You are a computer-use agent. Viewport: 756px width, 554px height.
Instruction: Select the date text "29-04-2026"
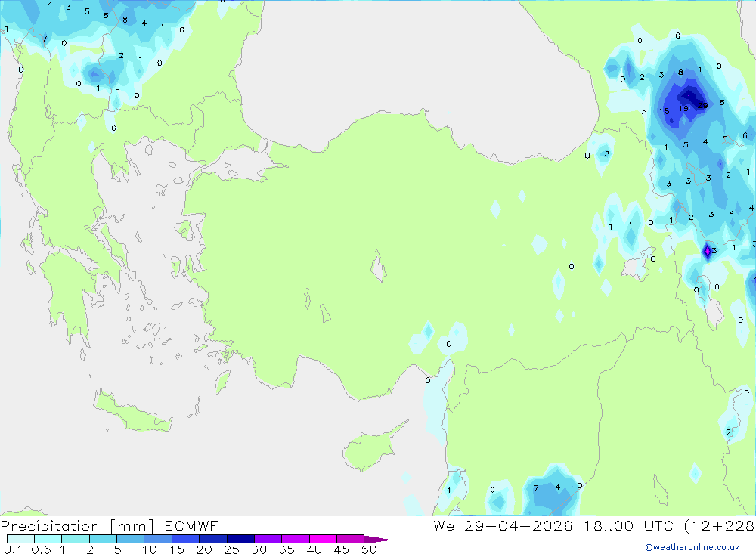(x=519, y=526)
